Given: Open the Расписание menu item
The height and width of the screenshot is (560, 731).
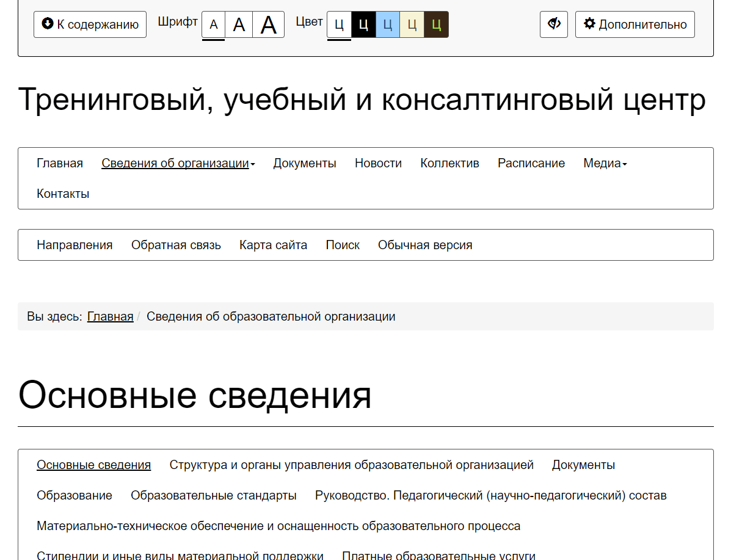Looking at the screenshot, I should pyautogui.click(x=531, y=163).
